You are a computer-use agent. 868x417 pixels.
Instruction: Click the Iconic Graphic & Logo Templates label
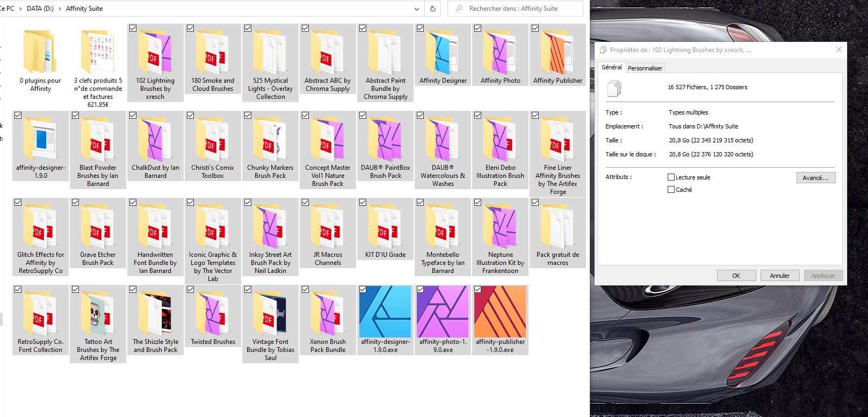[213, 267]
